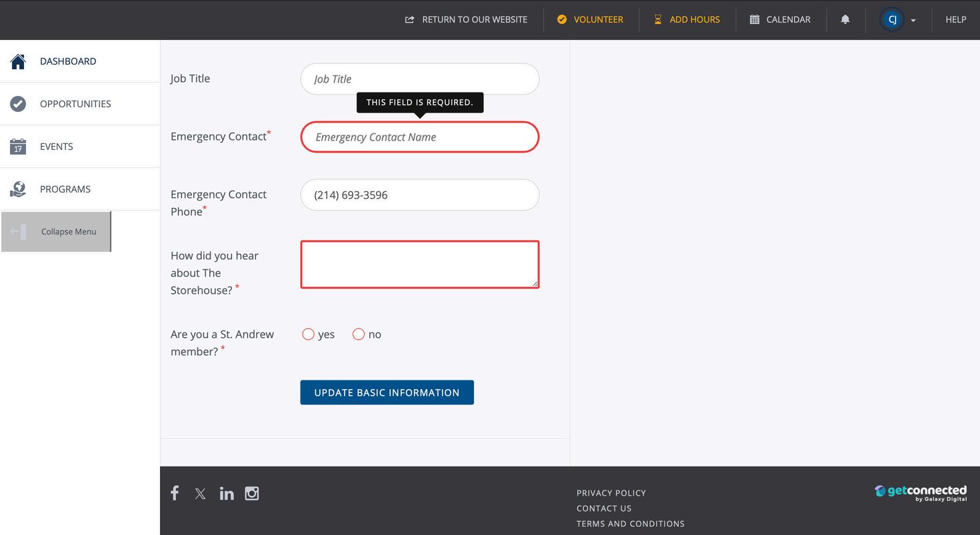Image resolution: width=980 pixels, height=535 pixels.
Task: Click the CJ user avatar
Action: click(x=892, y=19)
